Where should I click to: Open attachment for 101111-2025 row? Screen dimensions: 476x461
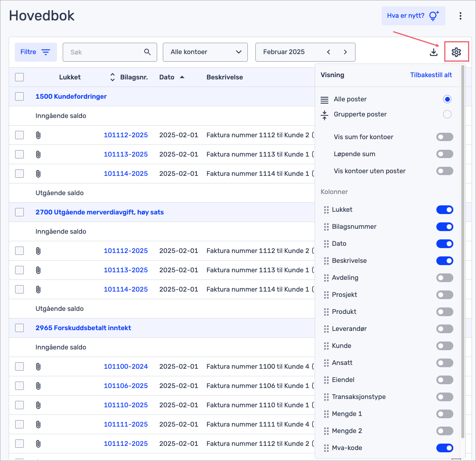[x=38, y=424]
